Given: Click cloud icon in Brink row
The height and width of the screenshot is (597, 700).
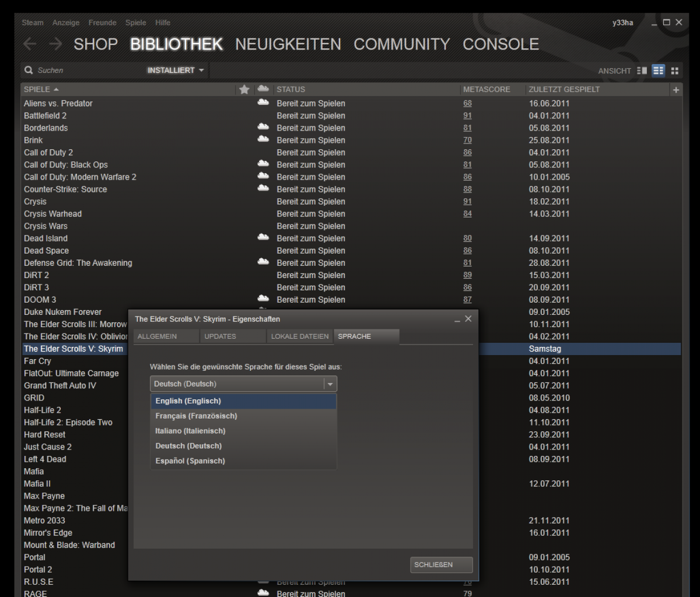Looking at the screenshot, I should 263,139.
